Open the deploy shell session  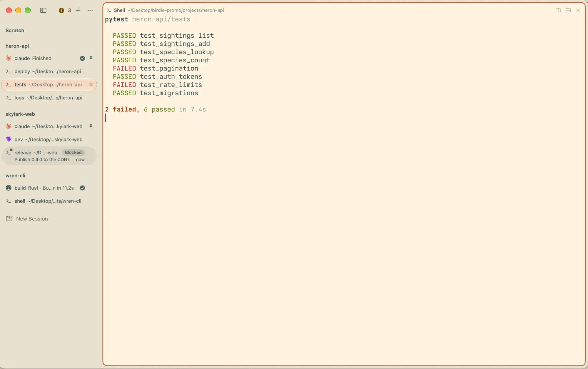click(49, 71)
